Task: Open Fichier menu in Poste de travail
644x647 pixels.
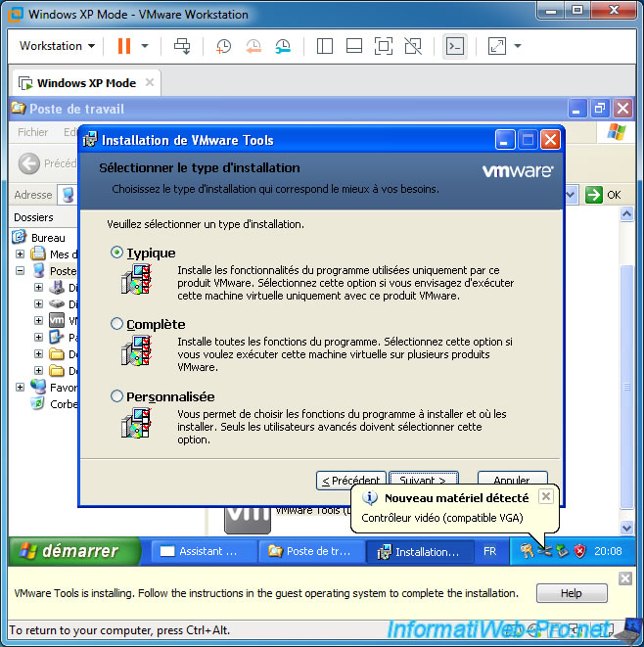Action: (x=33, y=132)
